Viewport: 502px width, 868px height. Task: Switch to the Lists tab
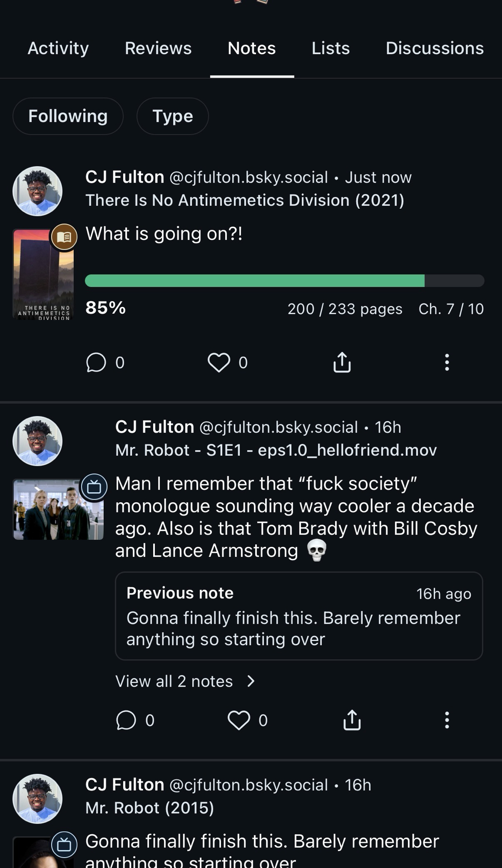click(331, 48)
